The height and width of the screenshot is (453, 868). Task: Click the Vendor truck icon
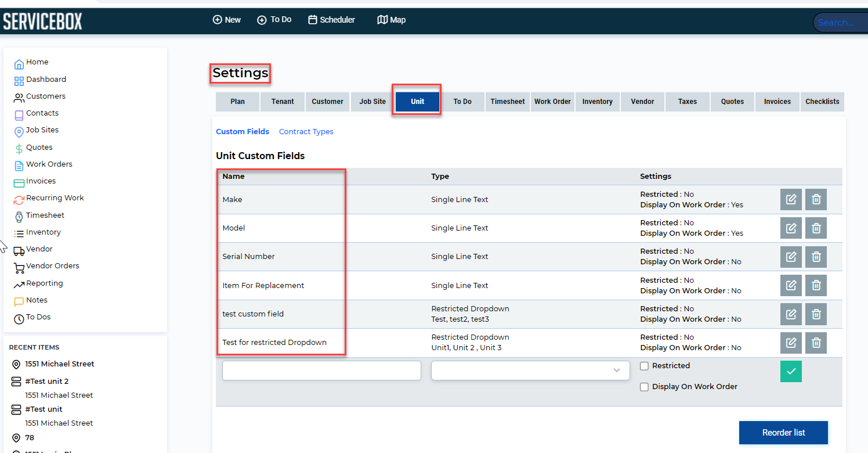(x=19, y=251)
